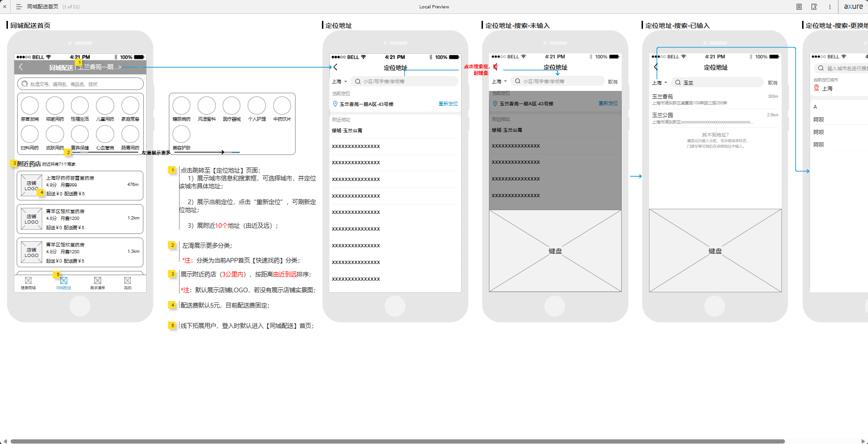Click the drug search field on home screen
868x444 pixels.
[x=80, y=84]
